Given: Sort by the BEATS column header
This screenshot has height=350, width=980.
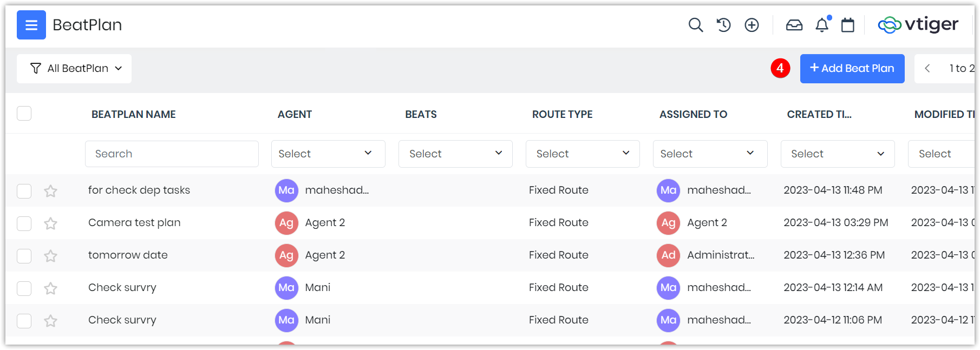Looking at the screenshot, I should click(x=421, y=114).
